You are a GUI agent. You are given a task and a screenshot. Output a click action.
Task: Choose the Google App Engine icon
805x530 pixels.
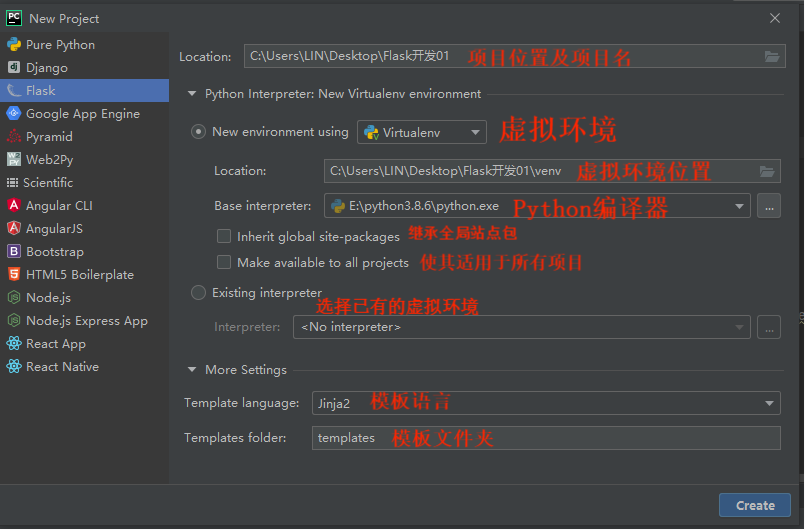[x=14, y=114]
